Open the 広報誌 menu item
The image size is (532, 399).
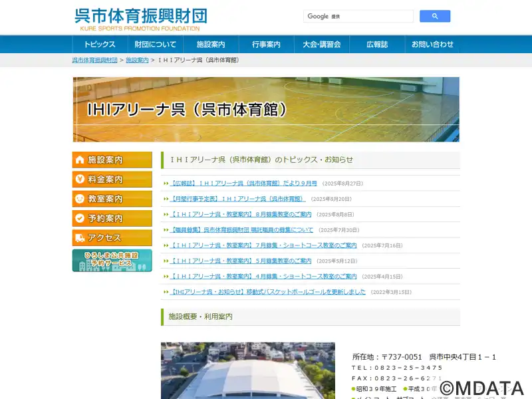(x=377, y=44)
